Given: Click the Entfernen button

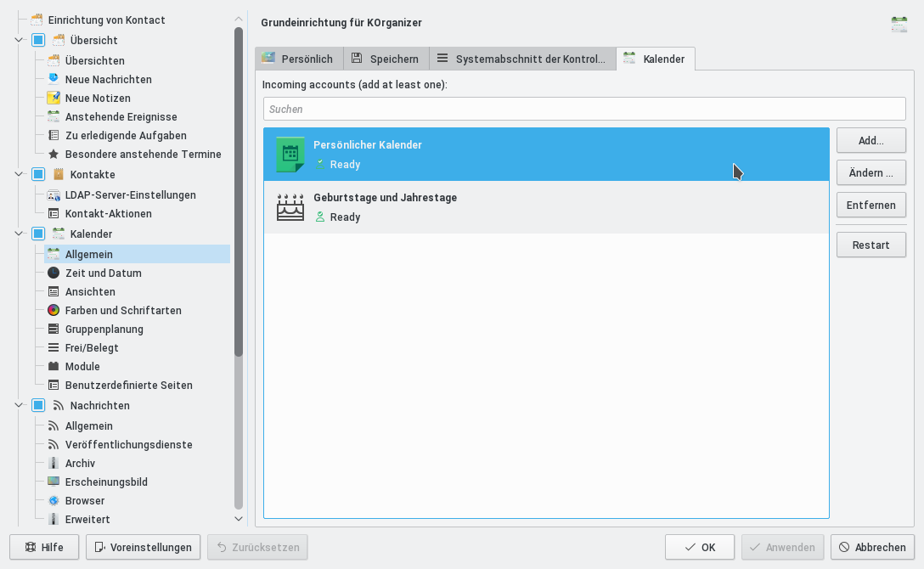Looking at the screenshot, I should click(x=871, y=205).
